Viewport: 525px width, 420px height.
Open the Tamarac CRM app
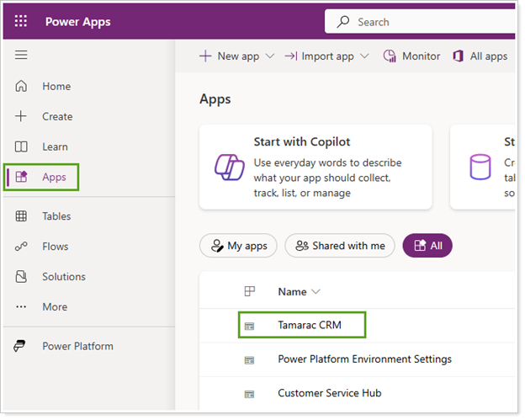310,325
